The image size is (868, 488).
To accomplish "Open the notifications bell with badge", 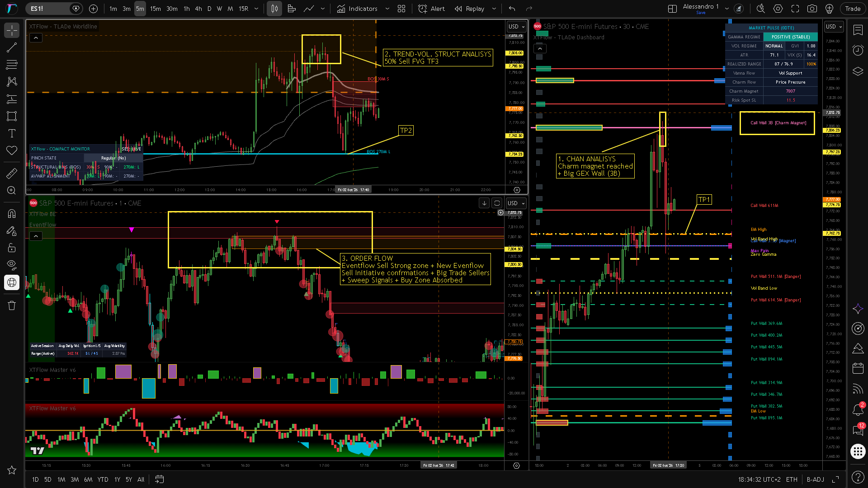I will click(x=858, y=409).
